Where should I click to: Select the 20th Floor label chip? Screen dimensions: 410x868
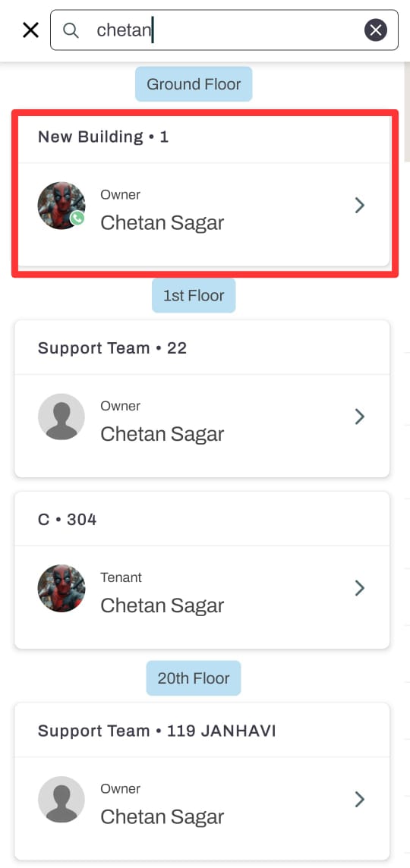(x=194, y=678)
